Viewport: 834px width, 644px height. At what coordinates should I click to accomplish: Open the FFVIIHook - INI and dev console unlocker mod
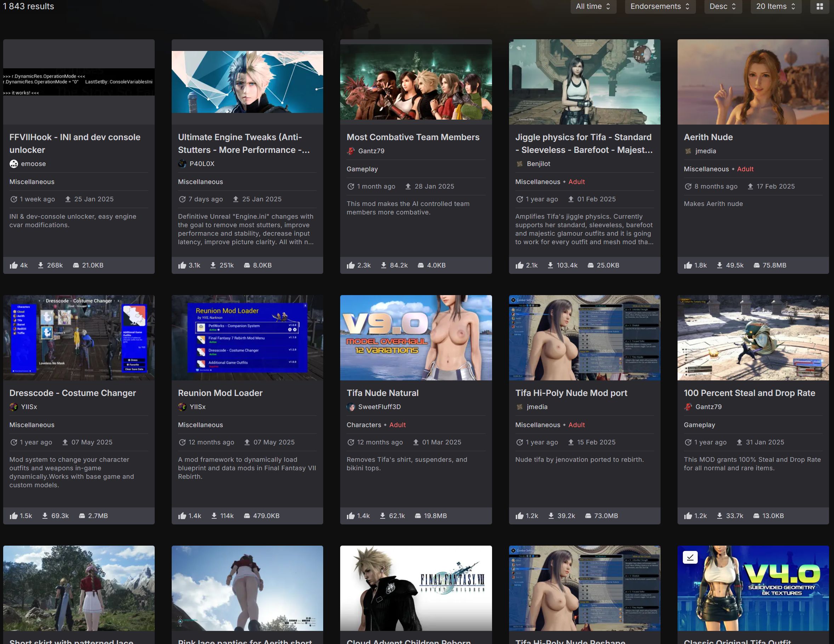[x=75, y=144]
